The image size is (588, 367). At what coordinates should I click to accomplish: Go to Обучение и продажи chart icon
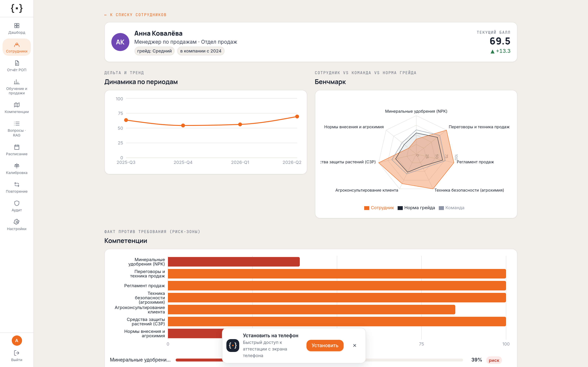(x=17, y=82)
